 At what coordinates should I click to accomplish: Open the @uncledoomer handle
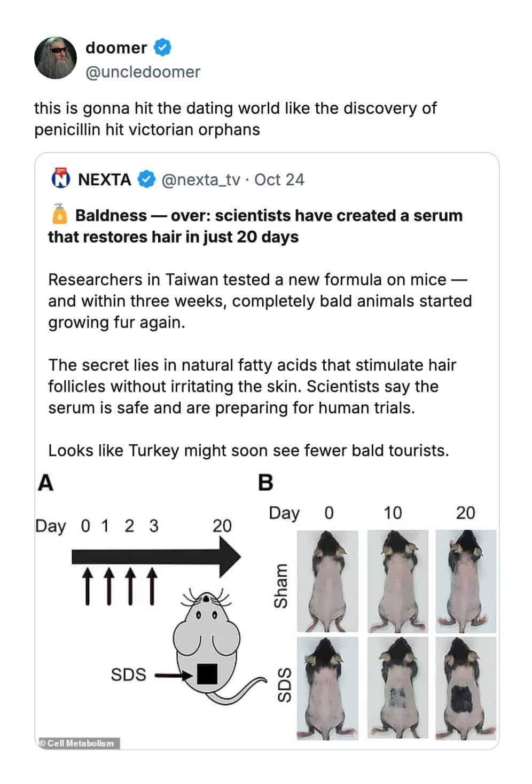click(143, 72)
